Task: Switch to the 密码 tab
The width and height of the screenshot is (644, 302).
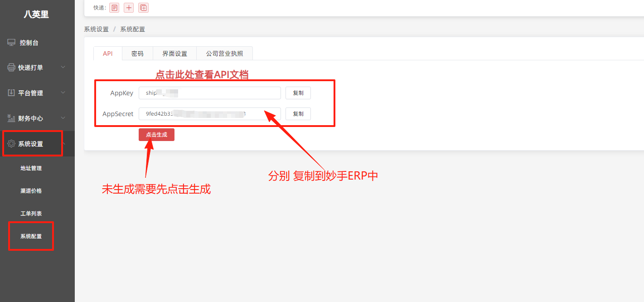Action: tap(137, 54)
